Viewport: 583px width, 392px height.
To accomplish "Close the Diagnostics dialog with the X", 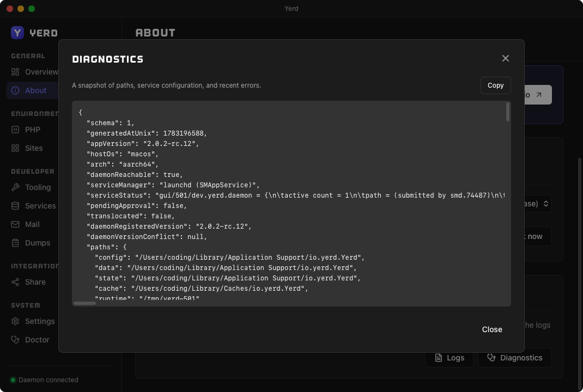I will click(505, 58).
